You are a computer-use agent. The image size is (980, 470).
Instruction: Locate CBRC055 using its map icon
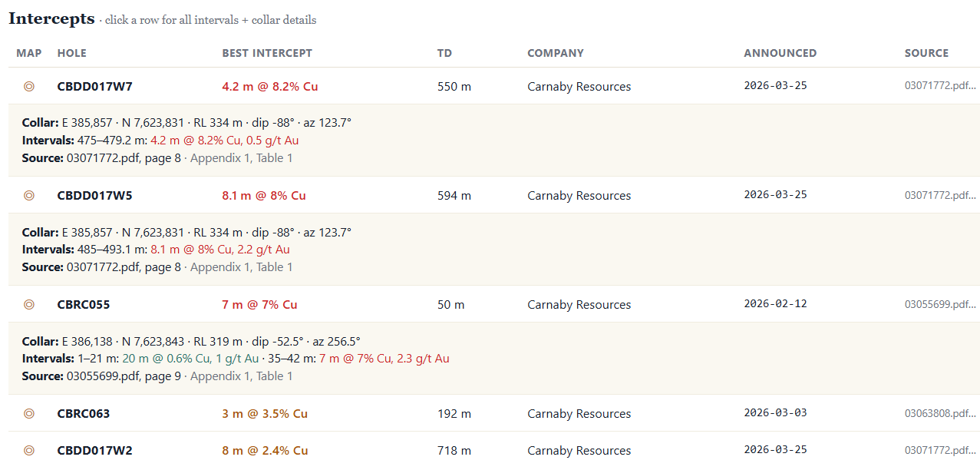[x=29, y=305]
